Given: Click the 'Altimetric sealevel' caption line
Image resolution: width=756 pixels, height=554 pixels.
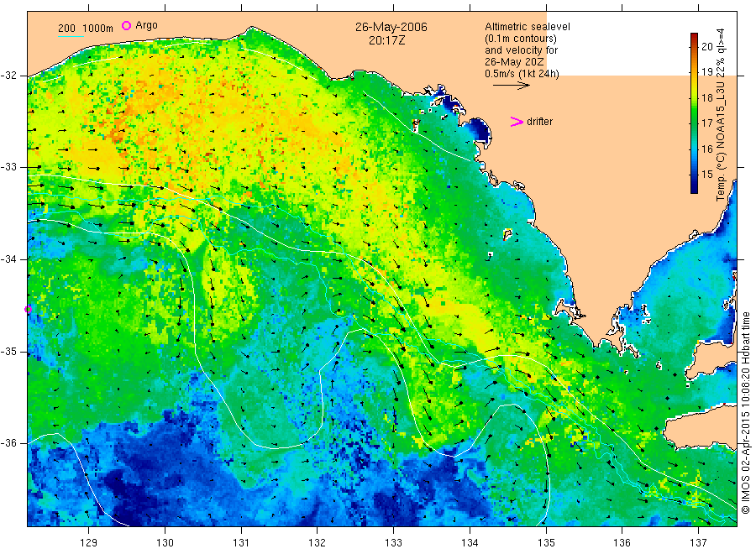Looking at the screenshot, I should point(528,27).
